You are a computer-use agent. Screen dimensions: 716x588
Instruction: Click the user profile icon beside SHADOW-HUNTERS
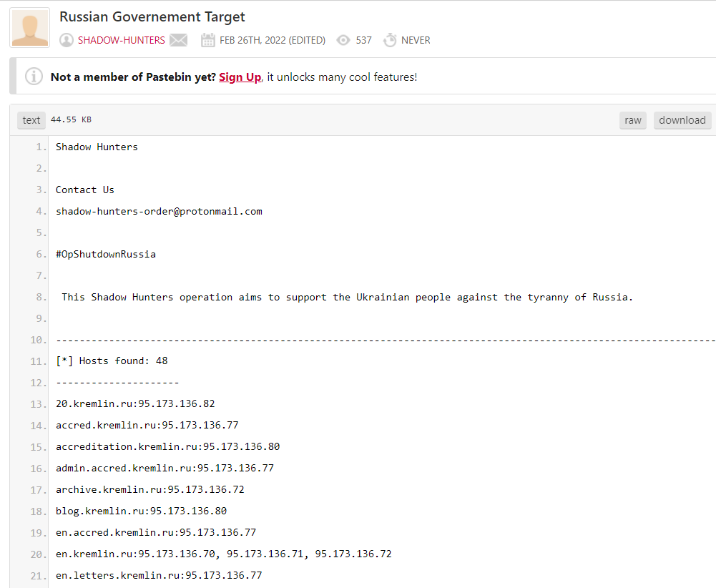[x=67, y=40]
